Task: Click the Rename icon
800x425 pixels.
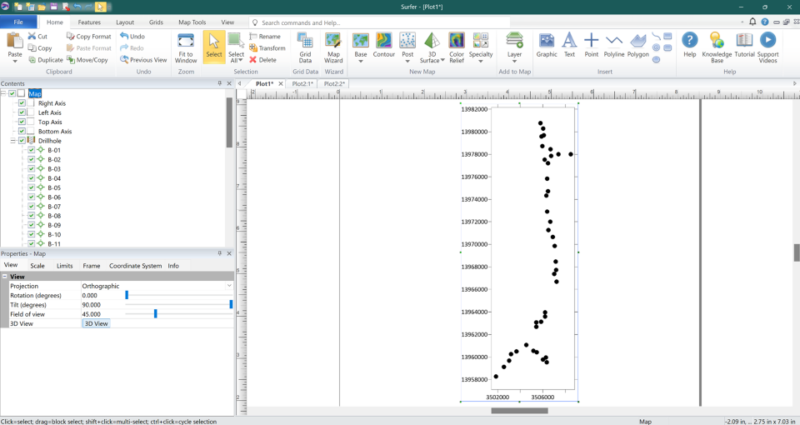Action: coord(253,36)
